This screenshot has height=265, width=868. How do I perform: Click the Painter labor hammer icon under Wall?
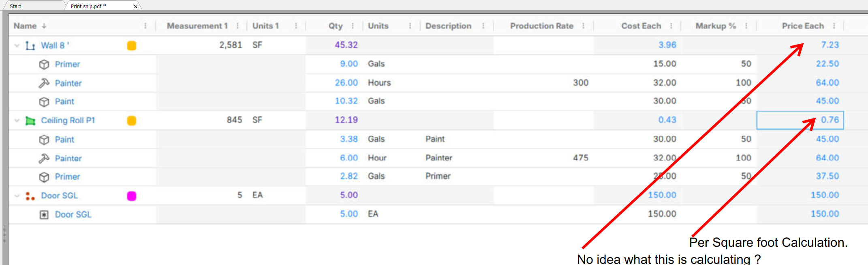click(44, 83)
